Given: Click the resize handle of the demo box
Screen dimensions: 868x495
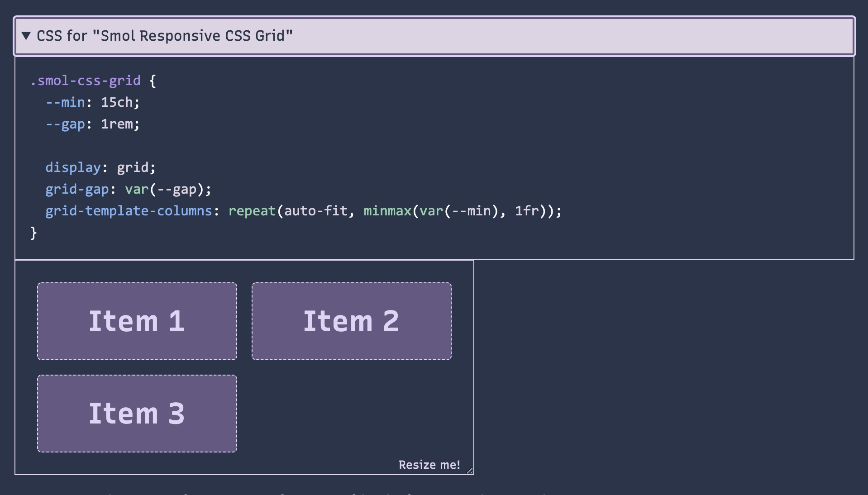Looking at the screenshot, I should click(x=470, y=471).
